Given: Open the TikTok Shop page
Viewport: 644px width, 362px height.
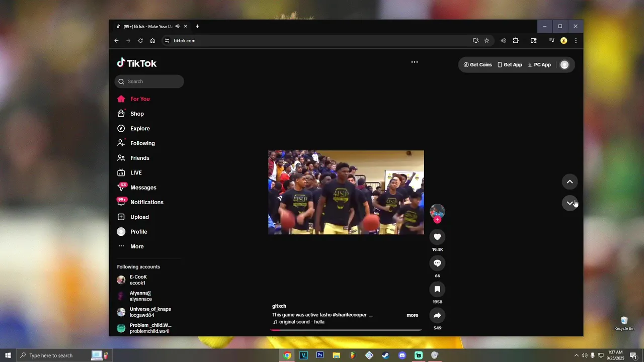Looking at the screenshot, I should 131,114.
